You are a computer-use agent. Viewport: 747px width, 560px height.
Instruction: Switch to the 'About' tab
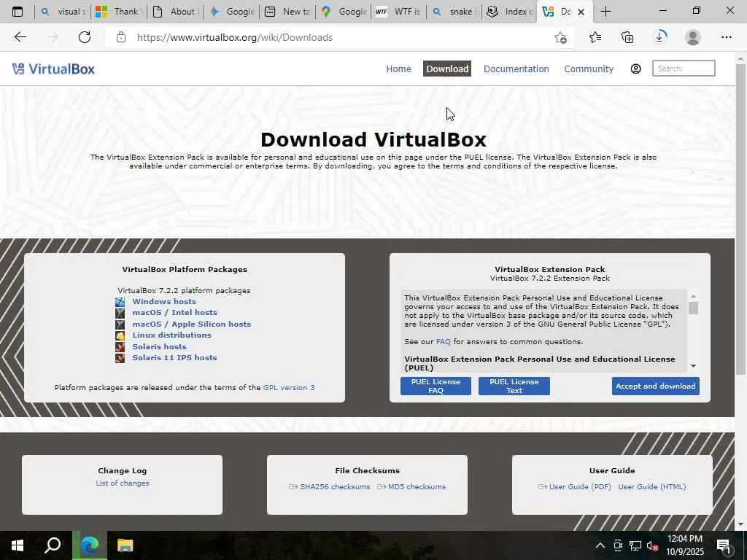click(174, 12)
